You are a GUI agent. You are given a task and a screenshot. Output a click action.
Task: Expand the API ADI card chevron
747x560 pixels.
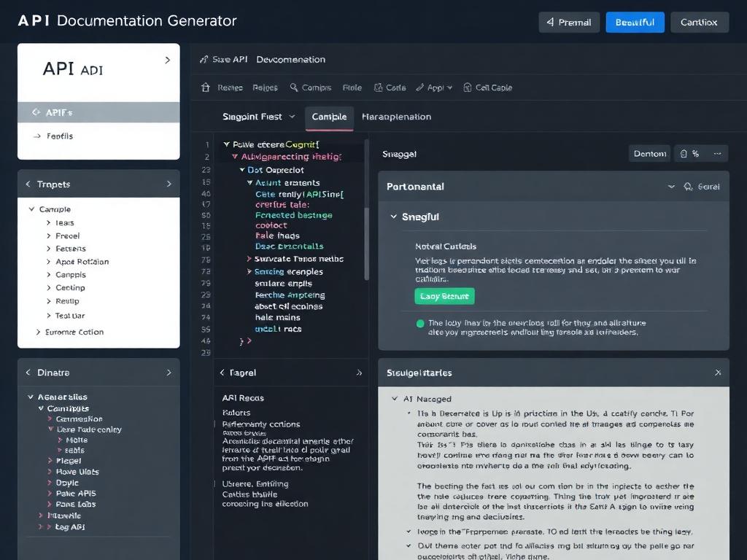167,60
